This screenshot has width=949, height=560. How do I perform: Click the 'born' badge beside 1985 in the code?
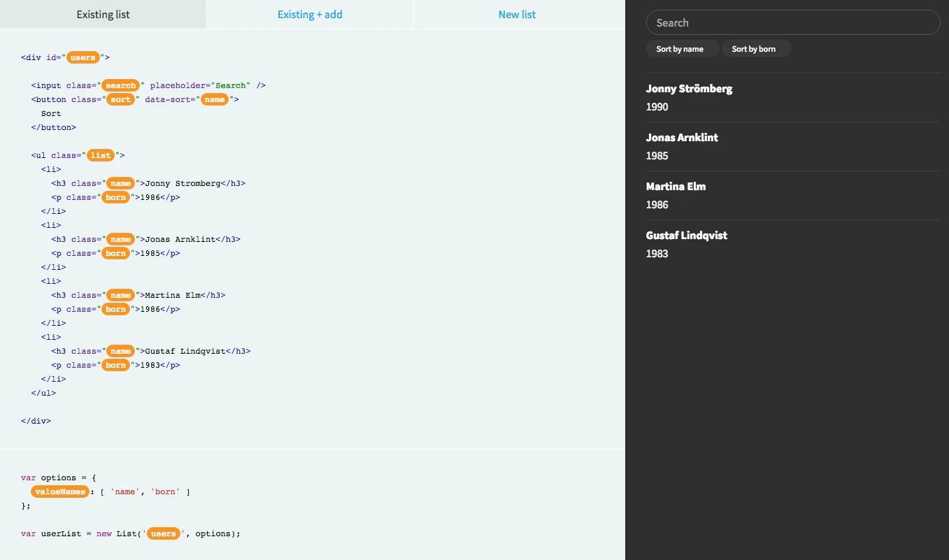[116, 253]
